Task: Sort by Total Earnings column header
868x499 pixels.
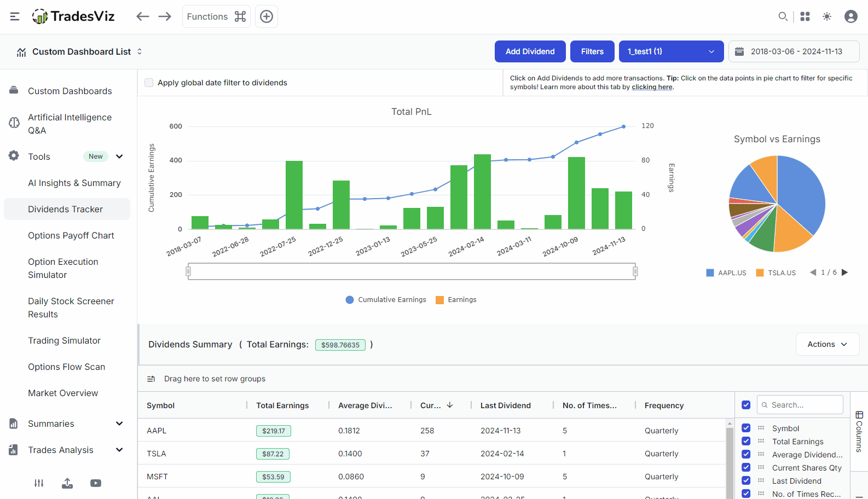Action: pos(282,405)
